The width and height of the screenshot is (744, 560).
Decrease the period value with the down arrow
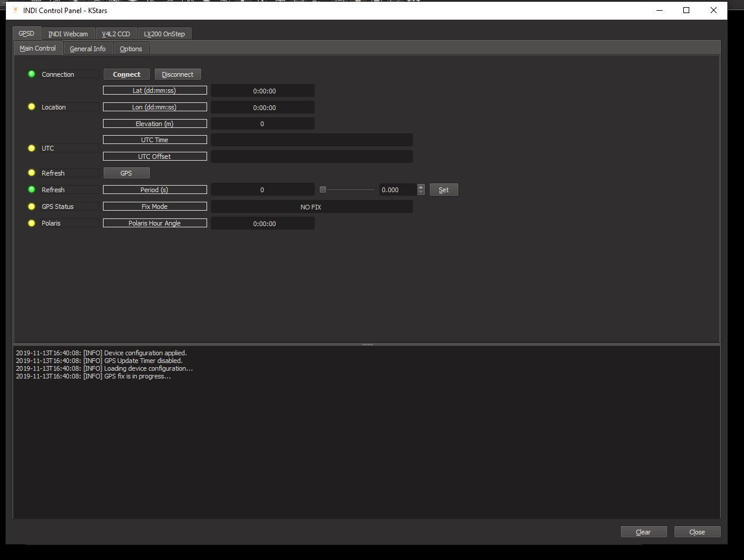421,193
